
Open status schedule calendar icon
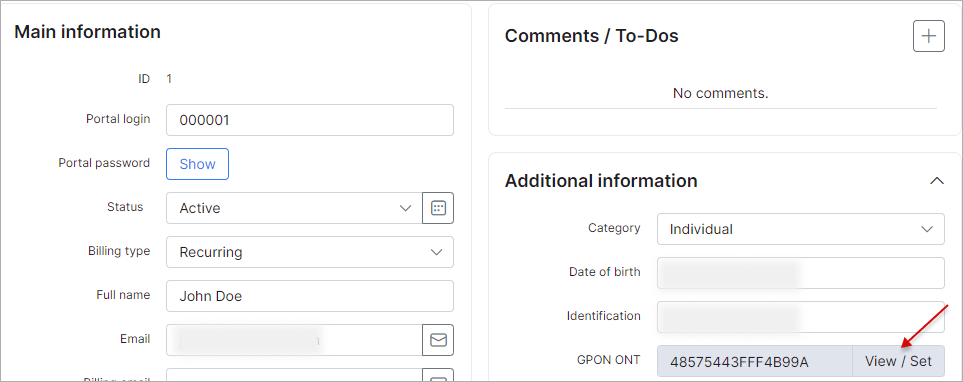pyautogui.click(x=438, y=208)
